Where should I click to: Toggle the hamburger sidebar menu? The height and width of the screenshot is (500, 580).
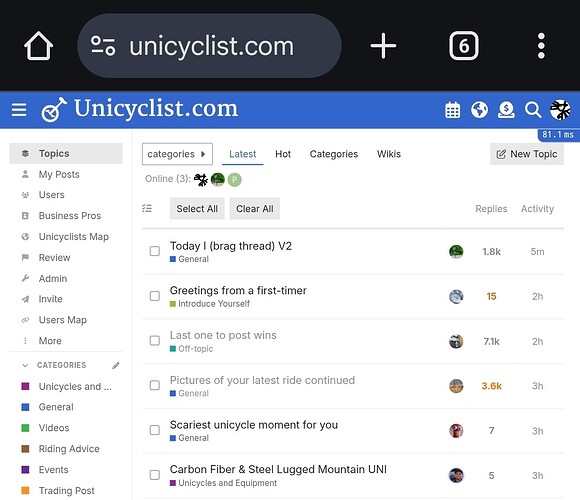pyautogui.click(x=19, y=110)
